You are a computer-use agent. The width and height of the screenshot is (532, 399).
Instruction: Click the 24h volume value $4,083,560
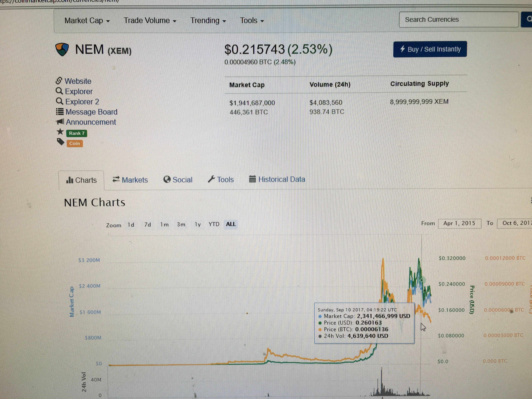[x=326, y=103]
